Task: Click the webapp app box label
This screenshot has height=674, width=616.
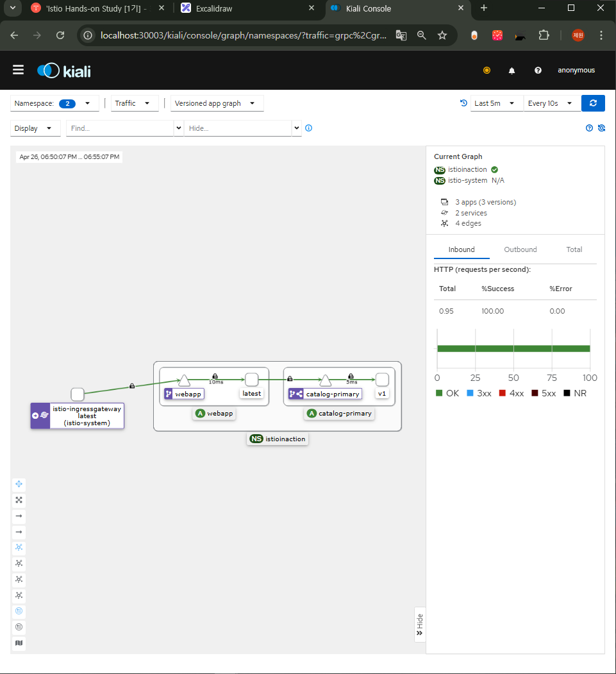Action: 214,413
